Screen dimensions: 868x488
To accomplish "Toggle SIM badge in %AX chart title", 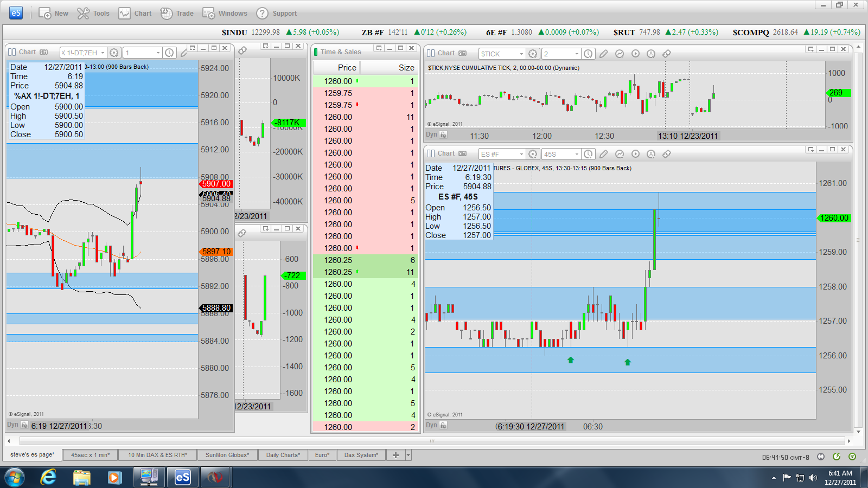I will 44,52.
